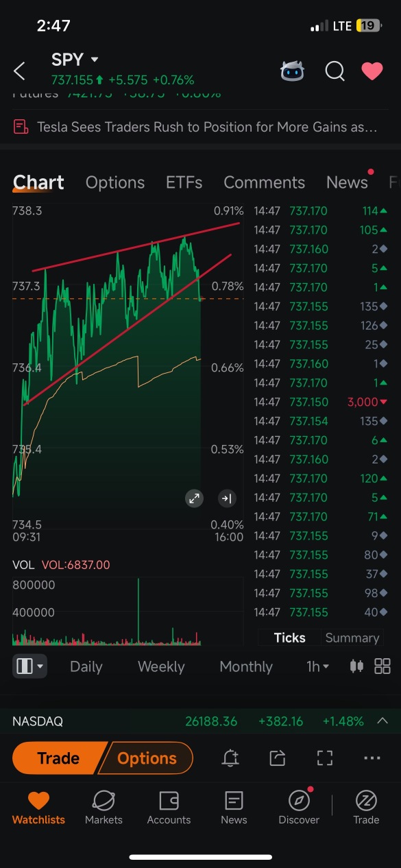Tap the 0.91% chart axis label
The height and width of the screenshot is (868, 401).
click(x=228, y=210)
